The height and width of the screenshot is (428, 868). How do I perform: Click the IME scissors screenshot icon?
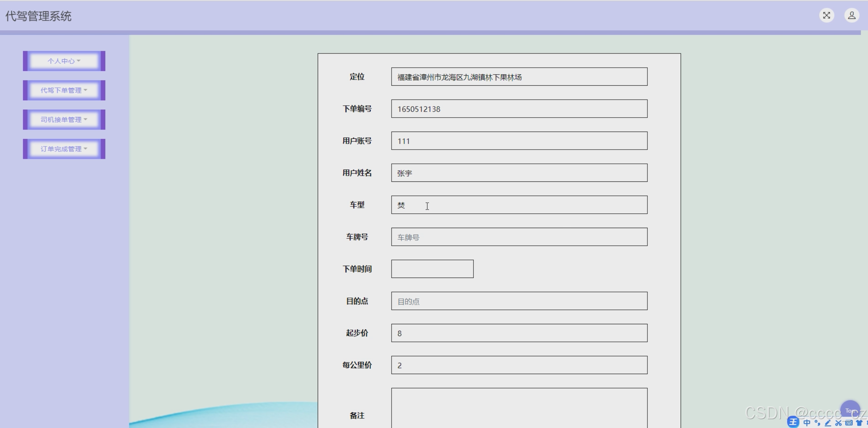click(838, 423)
